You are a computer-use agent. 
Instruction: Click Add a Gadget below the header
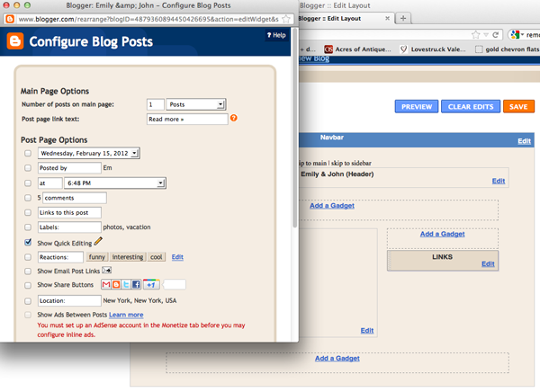click(332, 206)
